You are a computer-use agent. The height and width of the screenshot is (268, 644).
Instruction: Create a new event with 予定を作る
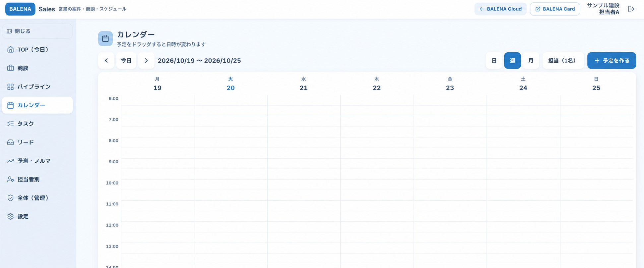pyautogui.click(x=612, y=61)
